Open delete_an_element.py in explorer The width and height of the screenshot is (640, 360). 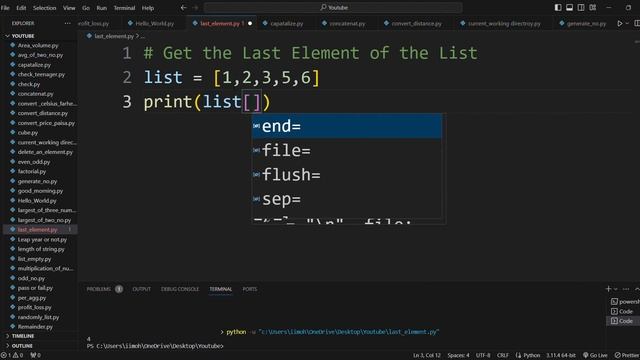click(x=45, y=152)
